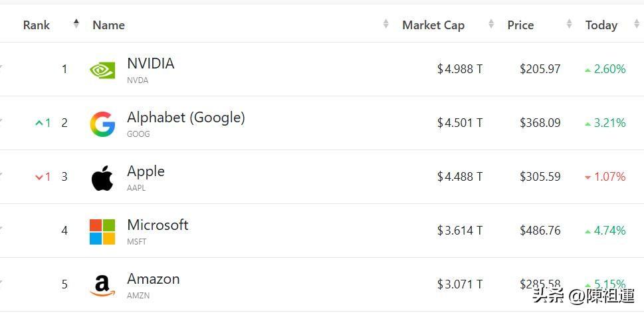Click the Market Cap column header
The width and height of the screenshot is (644, 313).
pos(433,25)
